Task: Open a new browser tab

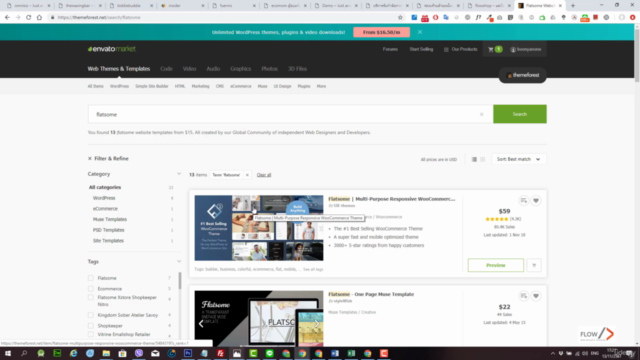Action: click(573, 6)
